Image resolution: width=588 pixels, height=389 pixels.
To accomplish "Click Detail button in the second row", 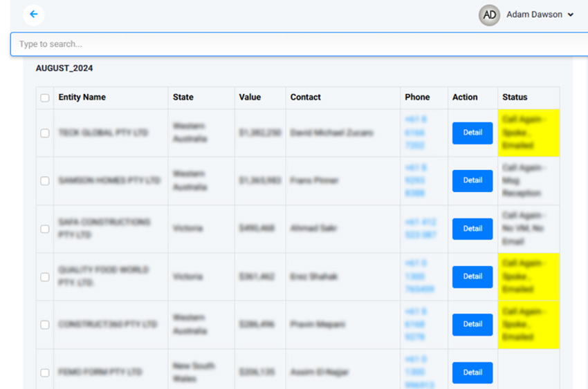I will (x=472, y=180).
